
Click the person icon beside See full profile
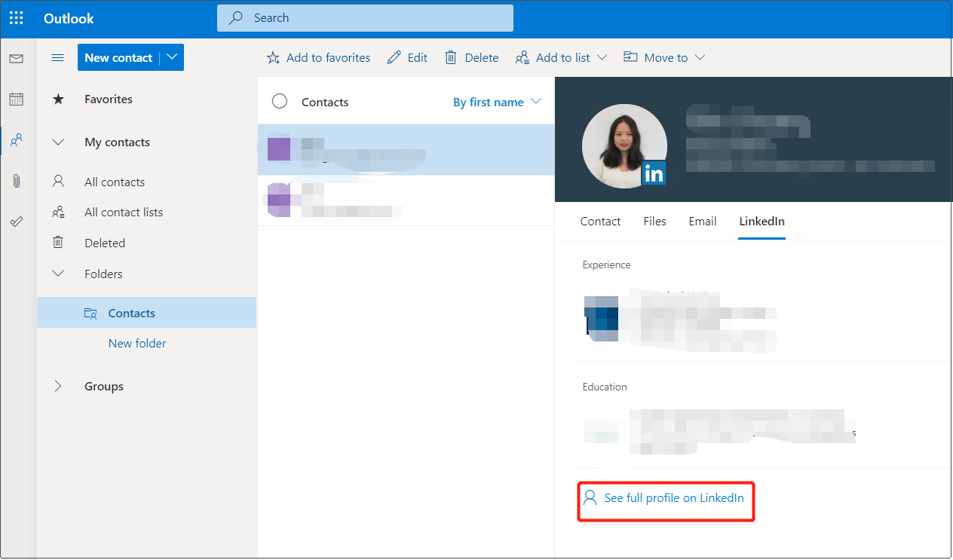pos(590,497)
